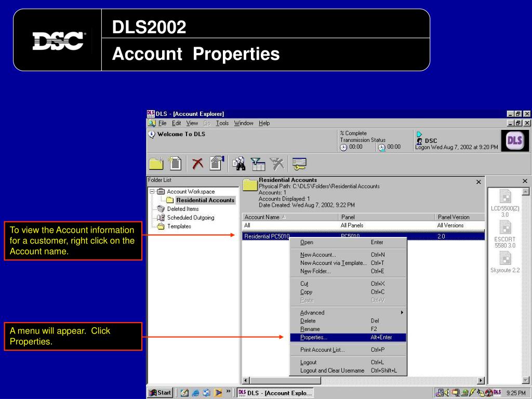The width and height of the screenshot is (532, 399).
Task: Click the Windows Start button
Action: tap(161, 393)
